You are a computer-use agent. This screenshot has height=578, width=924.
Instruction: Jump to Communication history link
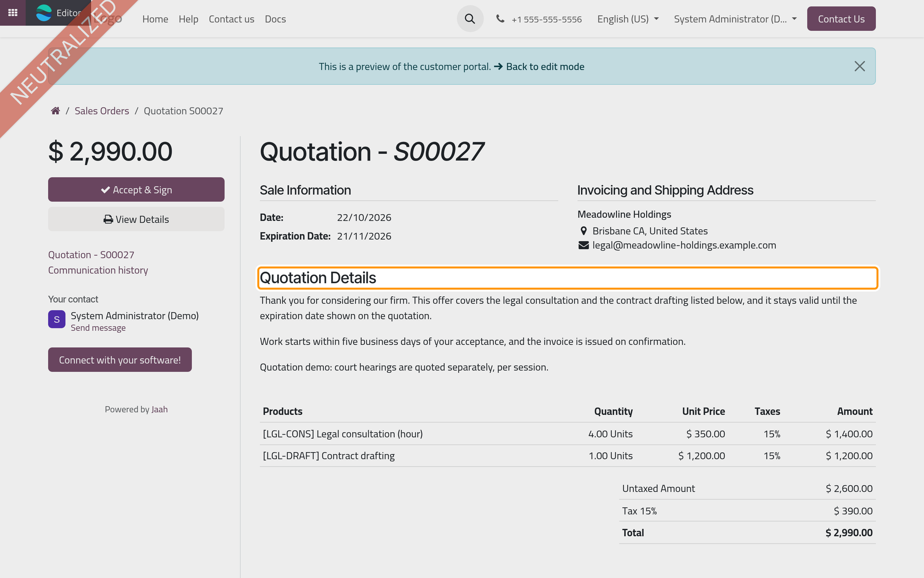click(98, 270)
